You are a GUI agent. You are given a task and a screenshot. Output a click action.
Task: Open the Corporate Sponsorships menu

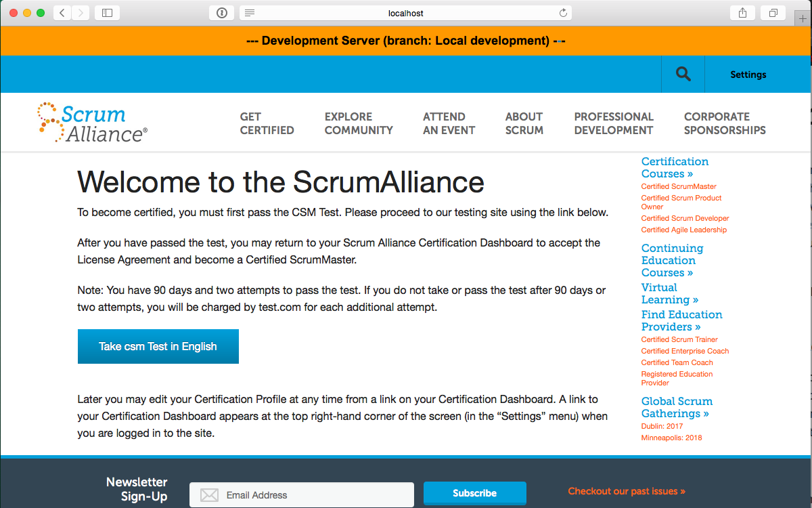tap(725, 123)
